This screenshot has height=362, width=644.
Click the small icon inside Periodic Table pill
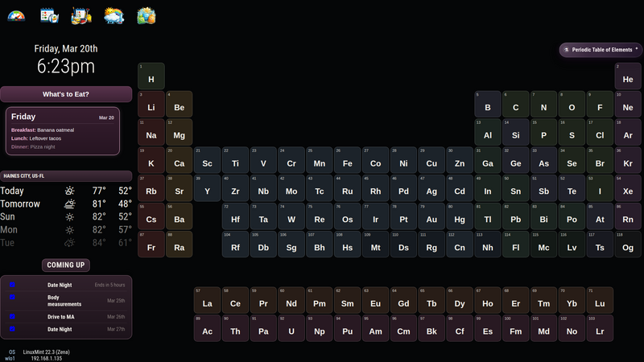tap(567, 50)
